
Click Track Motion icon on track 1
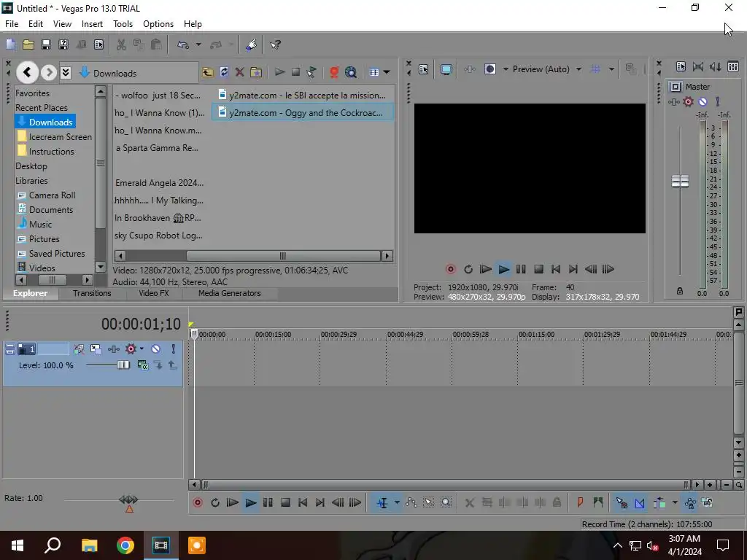96,349
